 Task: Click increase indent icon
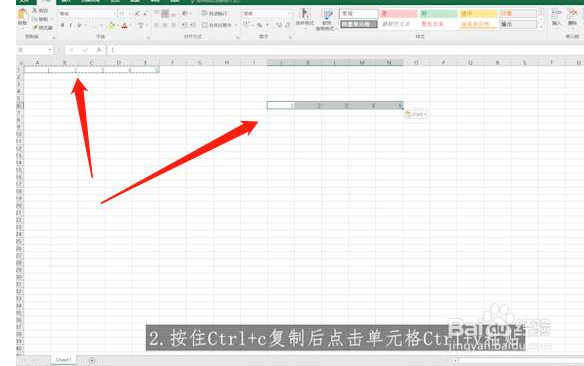click(x=192, y=25)
